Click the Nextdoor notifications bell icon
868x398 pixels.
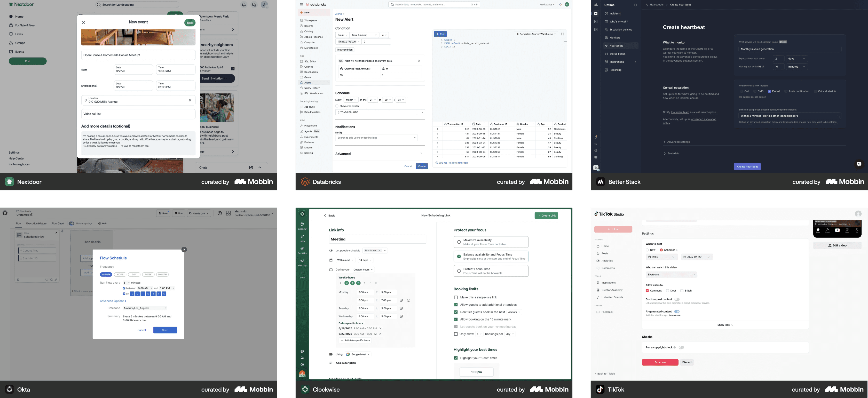tap(244, 5)
